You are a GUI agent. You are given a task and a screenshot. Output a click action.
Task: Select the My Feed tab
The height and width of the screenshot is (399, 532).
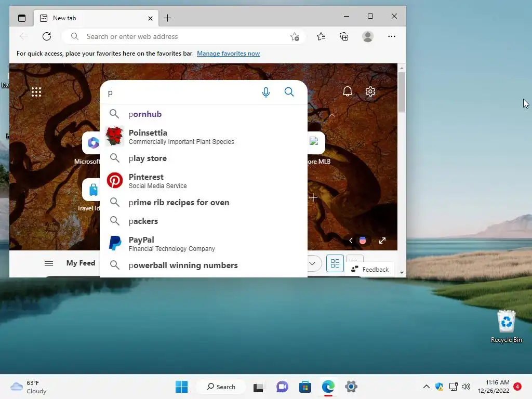81,263
